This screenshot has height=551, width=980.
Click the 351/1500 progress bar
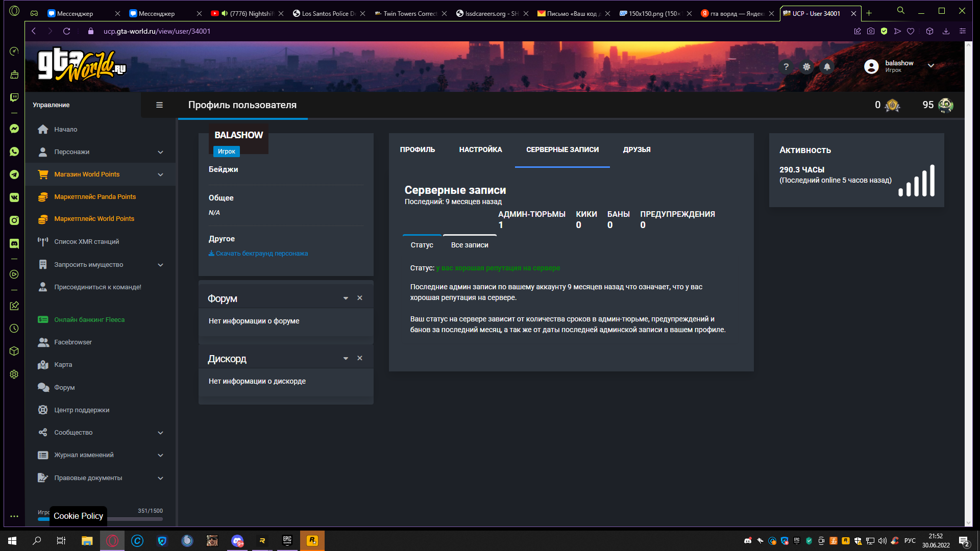tap(100, 519)
